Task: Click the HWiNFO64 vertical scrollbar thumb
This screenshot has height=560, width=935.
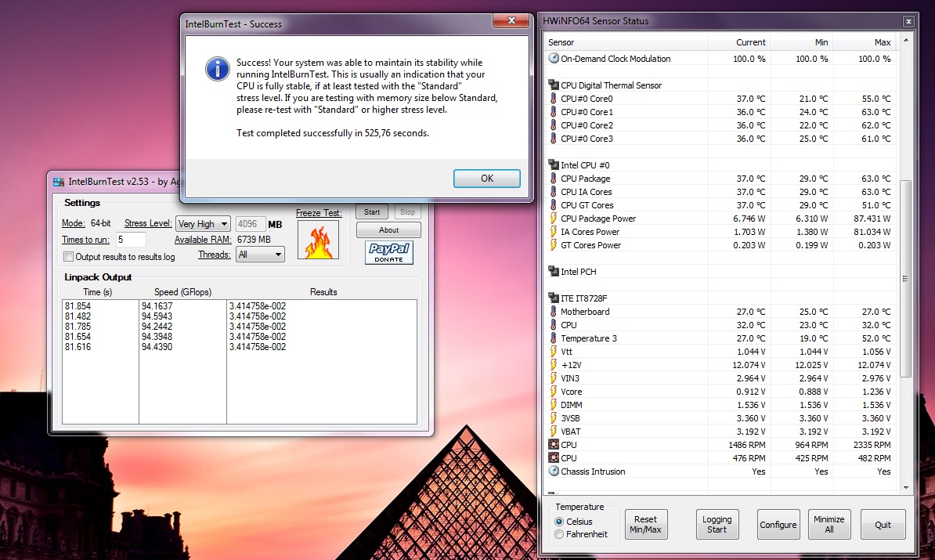Action: point(905,279)
